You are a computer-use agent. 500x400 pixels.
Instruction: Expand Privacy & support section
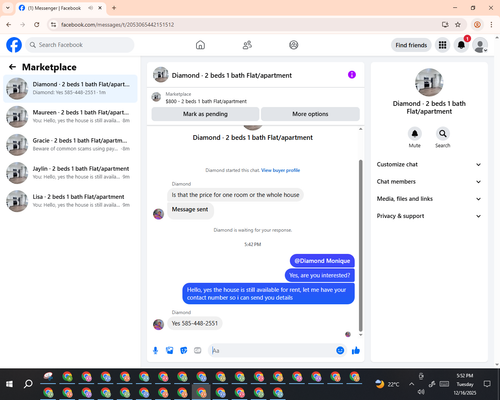[x=429, y=216]
